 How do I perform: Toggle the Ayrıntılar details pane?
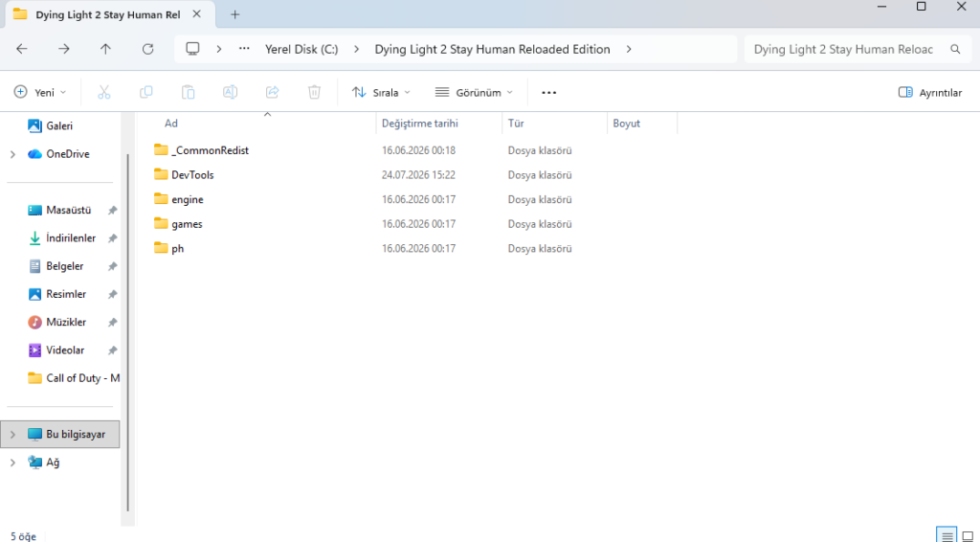[930, 93]
